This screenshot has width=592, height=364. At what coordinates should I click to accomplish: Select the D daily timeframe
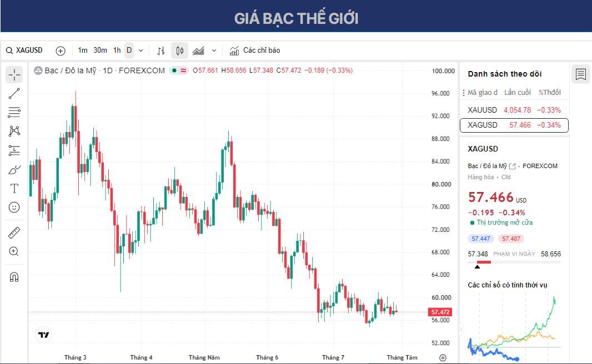click(129, 50)
